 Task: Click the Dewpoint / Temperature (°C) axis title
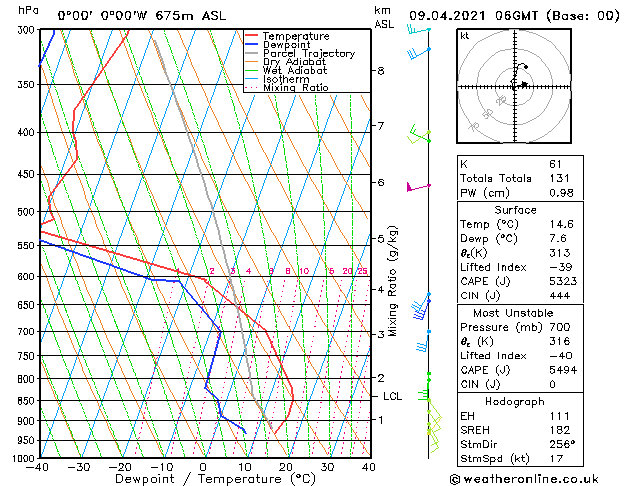pos(215,479)
